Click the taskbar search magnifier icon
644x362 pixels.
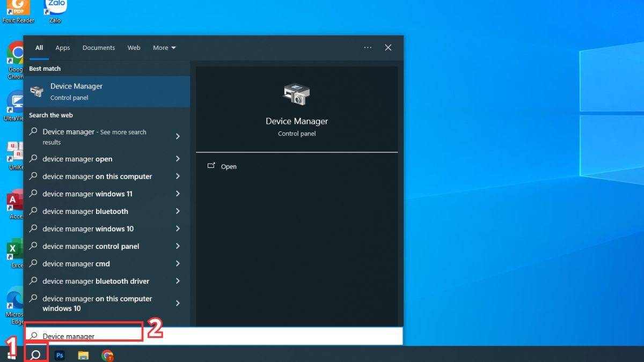pyautogui.click(x=36, y=355)
